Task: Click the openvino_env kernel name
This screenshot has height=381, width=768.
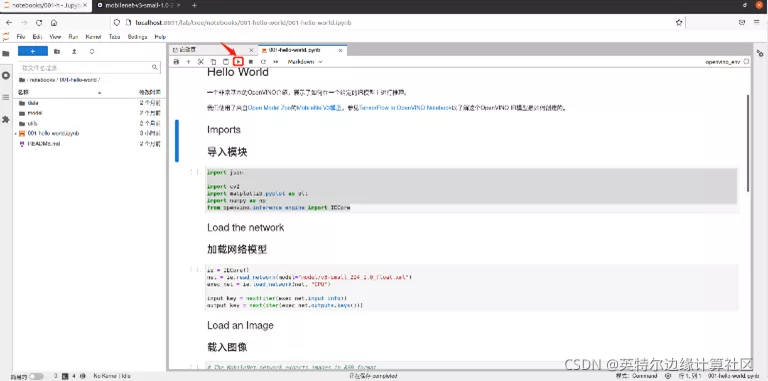Action: pos(722,62)
